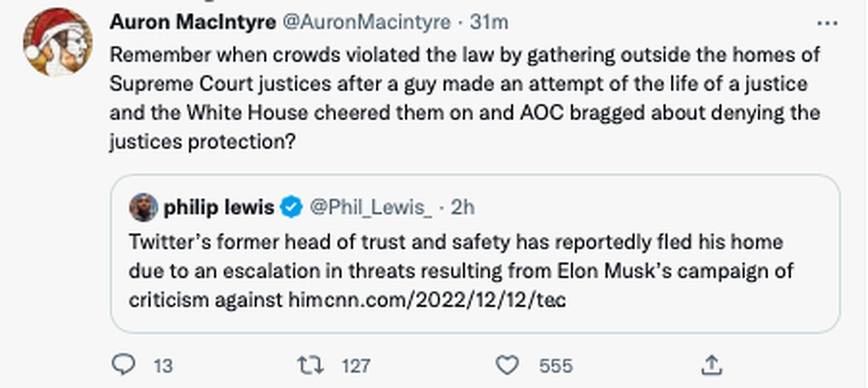The height and width of the screenshot is (388, 868).
Task: Click the 31m tweet timestamp
Action: pos(489,22)
